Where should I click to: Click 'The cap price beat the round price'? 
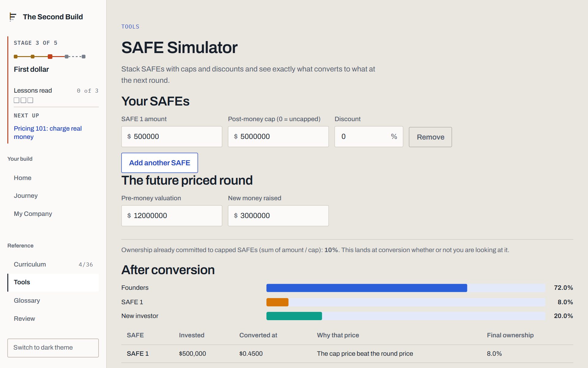pos(365,354)
